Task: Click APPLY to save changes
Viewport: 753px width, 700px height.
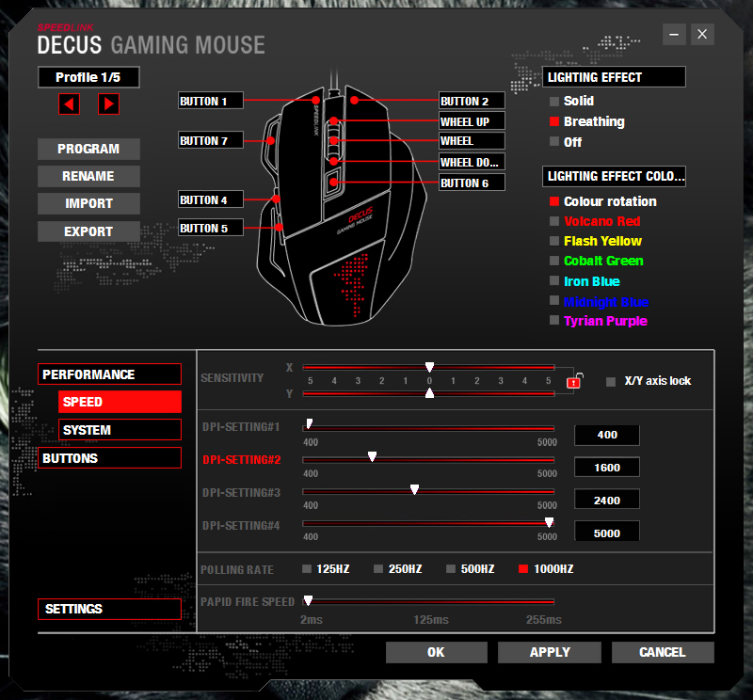Action: click(x=550, y=652)
